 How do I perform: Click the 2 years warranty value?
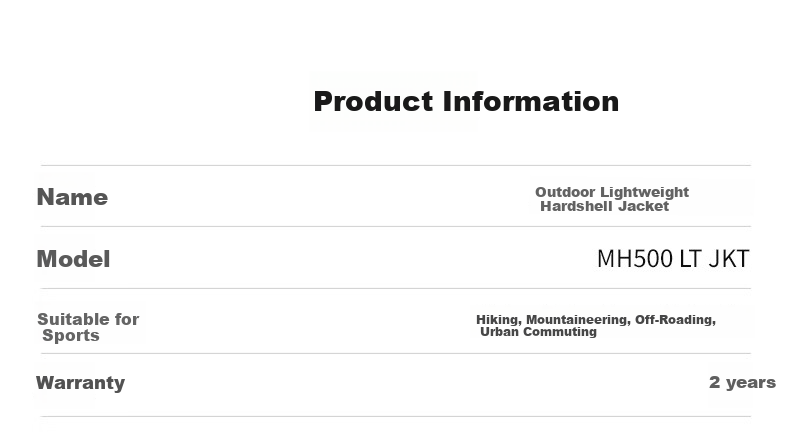coord(742,383)
